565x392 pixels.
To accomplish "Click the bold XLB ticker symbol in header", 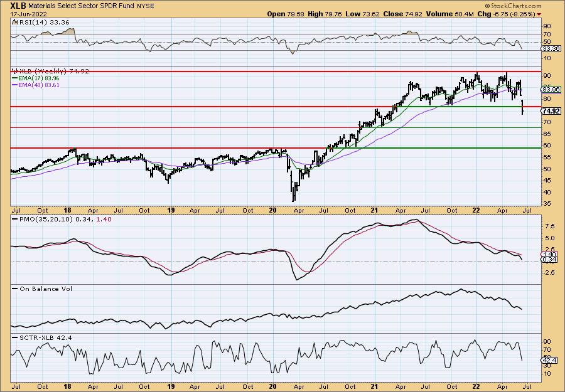I will (18, 6).
